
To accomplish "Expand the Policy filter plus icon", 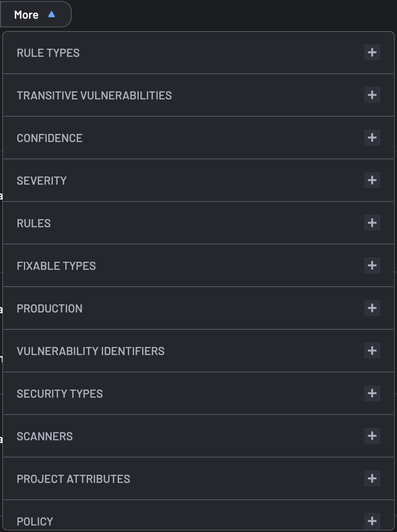I will pos(372,521).
